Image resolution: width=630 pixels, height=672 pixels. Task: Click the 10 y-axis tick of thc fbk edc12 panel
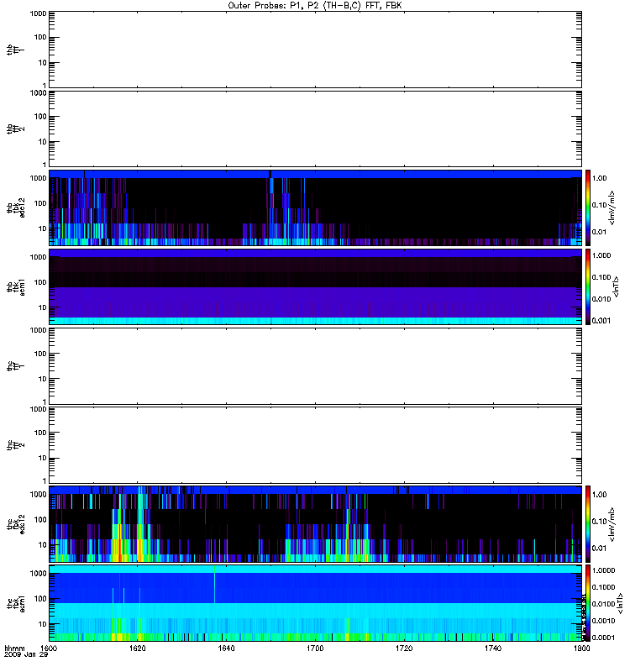pos(43,545)
